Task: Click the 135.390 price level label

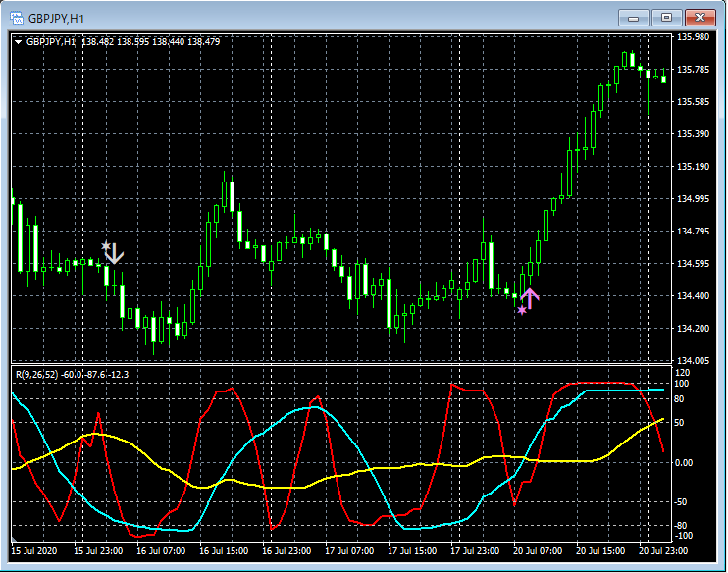Action: (x=694, y=133)
